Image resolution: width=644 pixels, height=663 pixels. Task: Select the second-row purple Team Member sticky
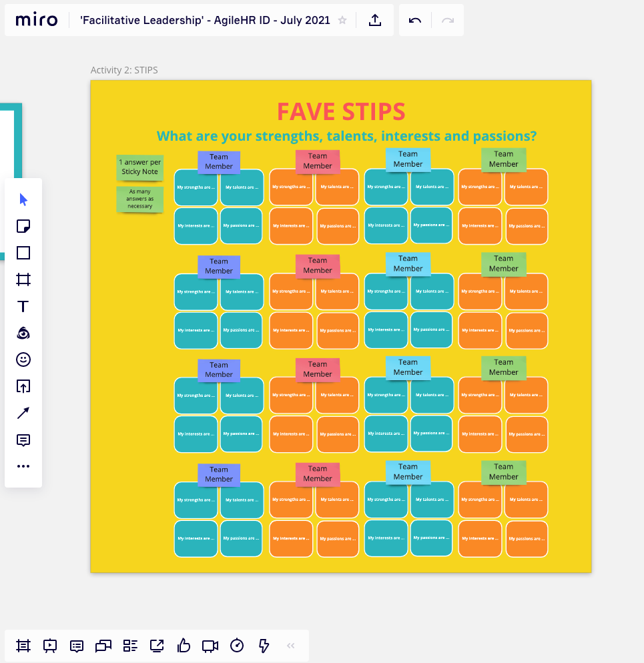219,266
